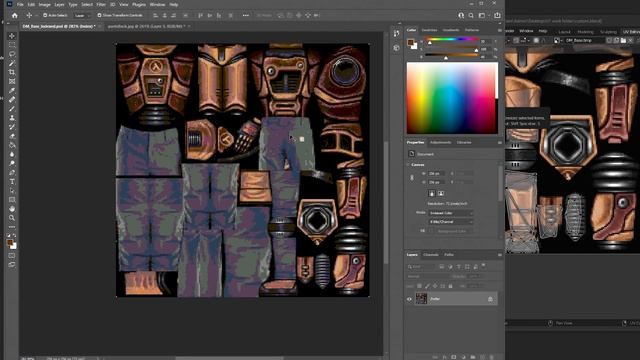640x360 pixels.
Task: Select the Rectangular Marquee tool
Action: [12, 45]
